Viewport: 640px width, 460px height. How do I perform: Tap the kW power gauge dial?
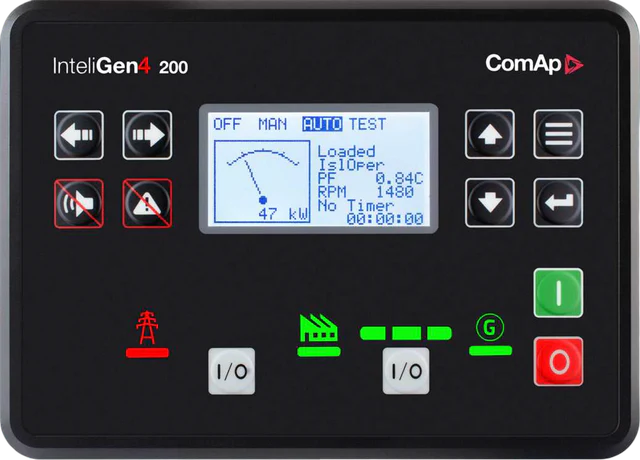(262, 182)
